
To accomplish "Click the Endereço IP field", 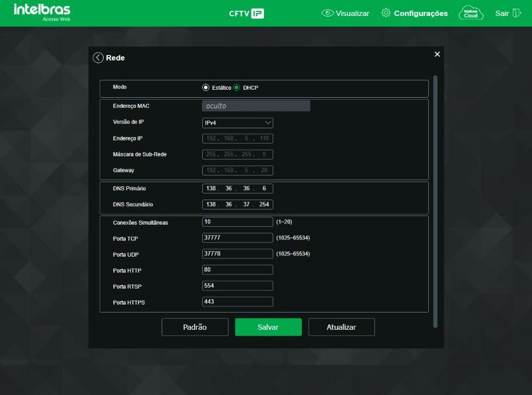I will (237, 138).
